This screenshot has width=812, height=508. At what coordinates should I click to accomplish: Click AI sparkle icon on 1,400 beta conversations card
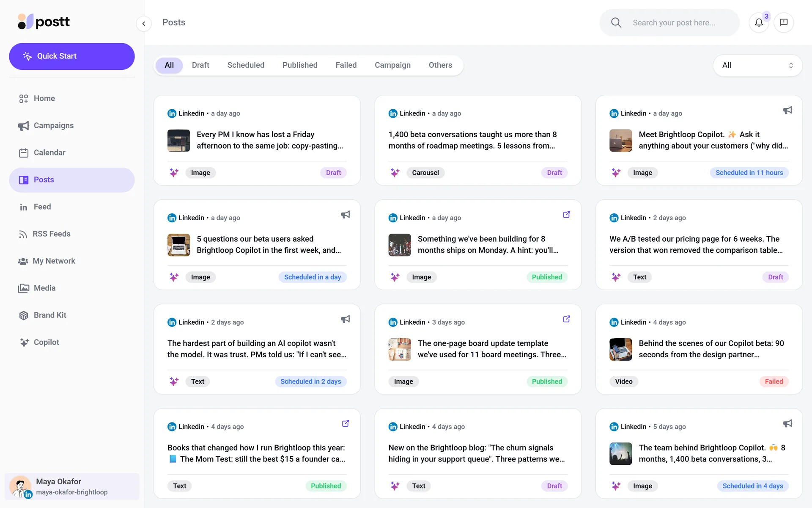click(x=395, y=173)
